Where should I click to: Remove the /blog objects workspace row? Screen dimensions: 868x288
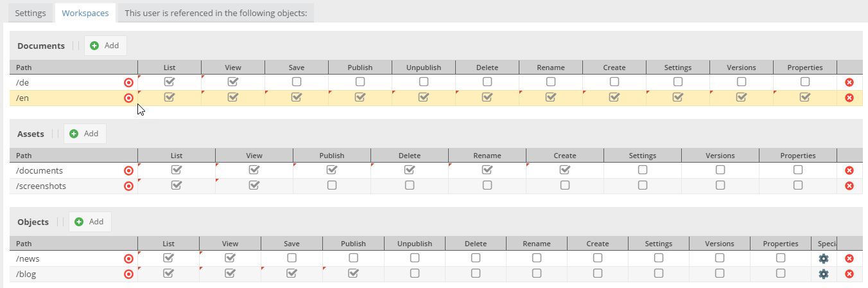[x=849, y=274]
